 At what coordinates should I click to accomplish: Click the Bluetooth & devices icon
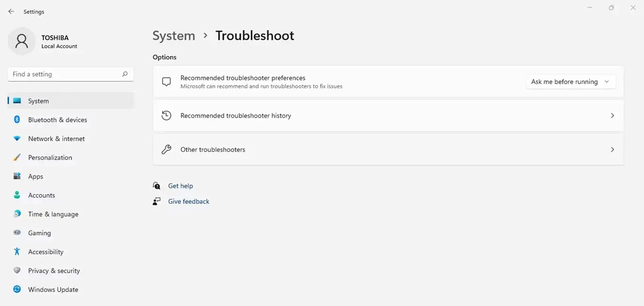[x=17, y=120]
